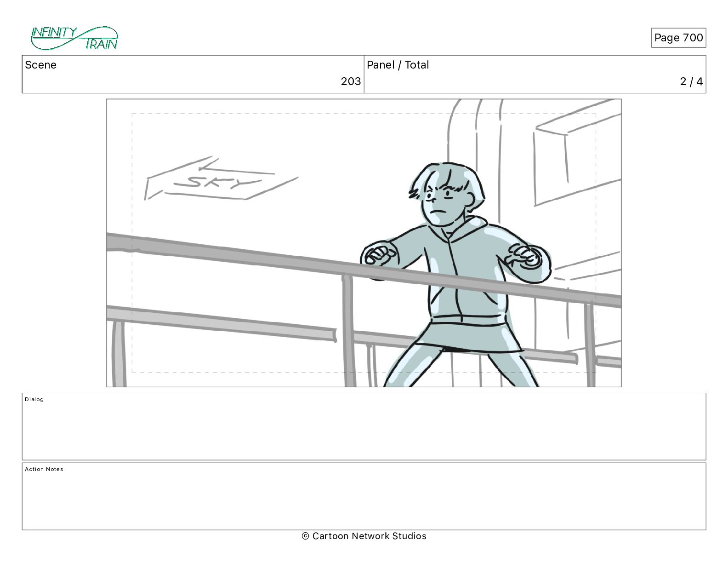
Task: Select the panel count 2 / 4
Action: pos(691,81)
